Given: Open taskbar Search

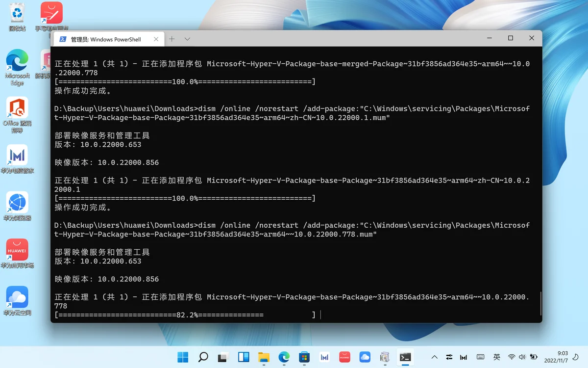Looking at the screenshot, I should (203, 357).
